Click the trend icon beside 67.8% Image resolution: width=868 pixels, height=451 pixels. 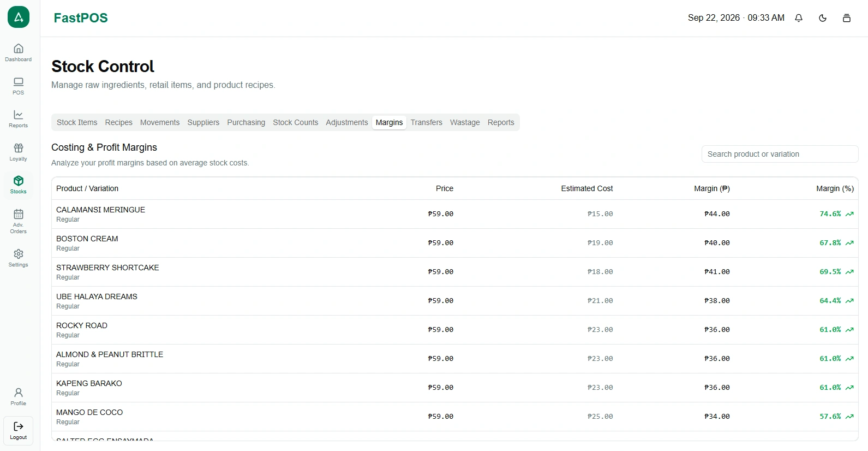(849, 243)
